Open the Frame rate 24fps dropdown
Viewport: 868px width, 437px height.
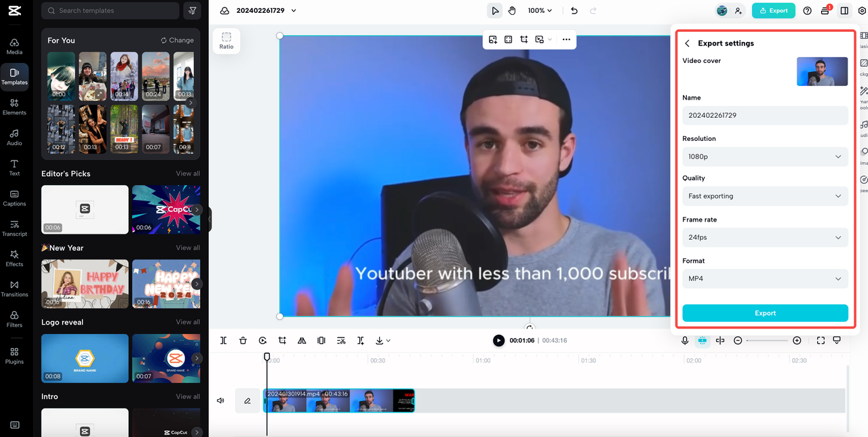765,237
